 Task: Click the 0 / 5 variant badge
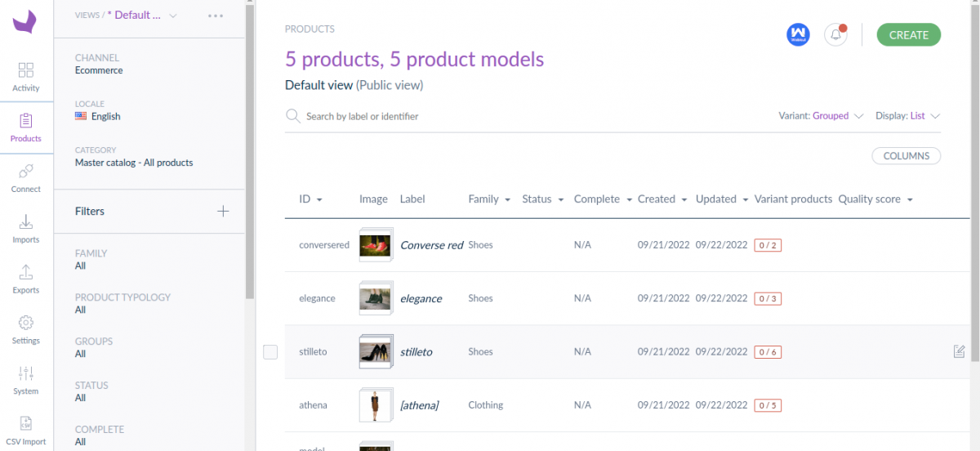[768, 405]
